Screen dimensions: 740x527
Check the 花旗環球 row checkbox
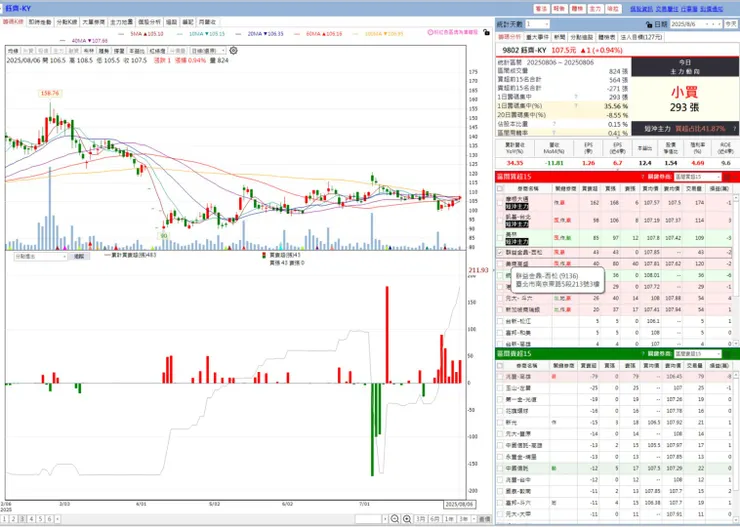point(500,411)
